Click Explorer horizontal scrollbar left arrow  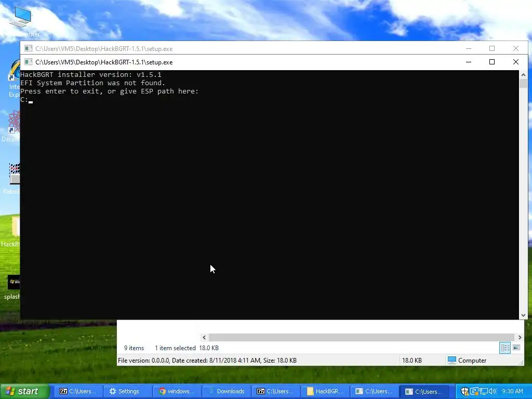pyautogui.click(x=204, y=337)
